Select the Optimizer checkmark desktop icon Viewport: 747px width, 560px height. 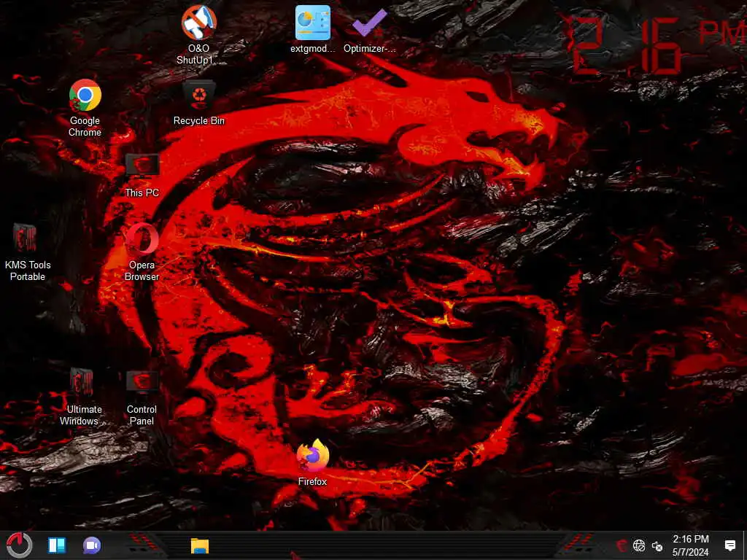point(370,29)
